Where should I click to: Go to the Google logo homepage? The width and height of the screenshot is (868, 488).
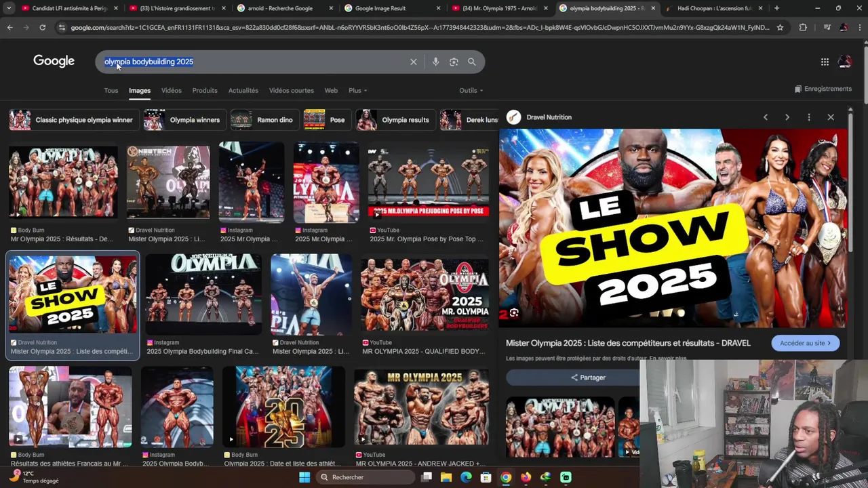(x=54, y=61)
